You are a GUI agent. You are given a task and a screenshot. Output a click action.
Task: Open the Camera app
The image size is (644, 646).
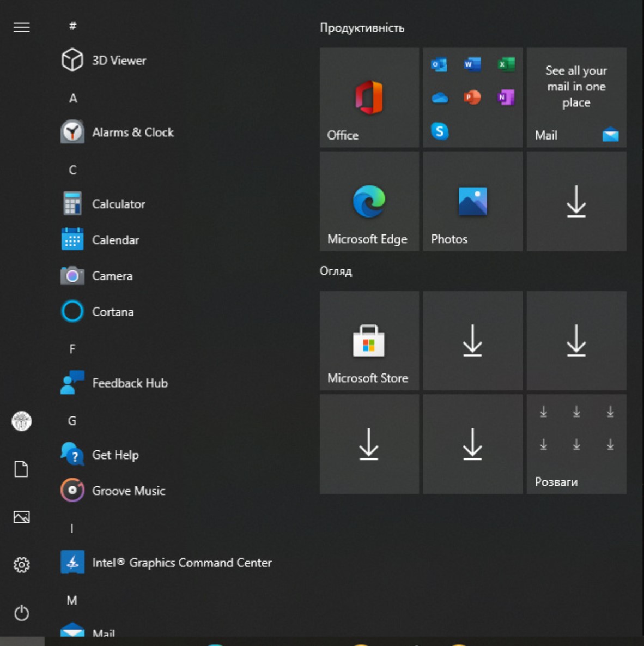point(112,276)
